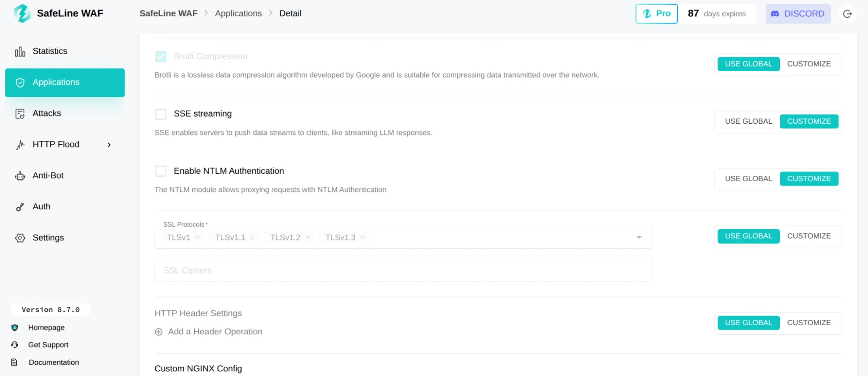868x376 pixels.
Task: Select CUSTOMIZE for HTTP Header Settings
Action: pyautogui.click(x=809, y=323)
